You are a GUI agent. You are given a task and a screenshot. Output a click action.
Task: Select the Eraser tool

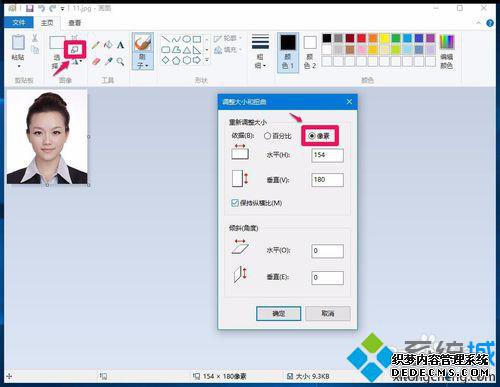[96, 61]
